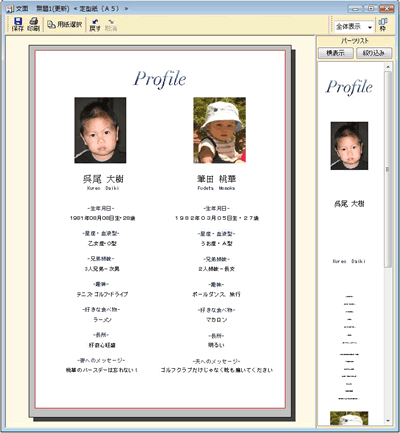
Task: Click the 絞り込み filter button
Action: (374, 53)
